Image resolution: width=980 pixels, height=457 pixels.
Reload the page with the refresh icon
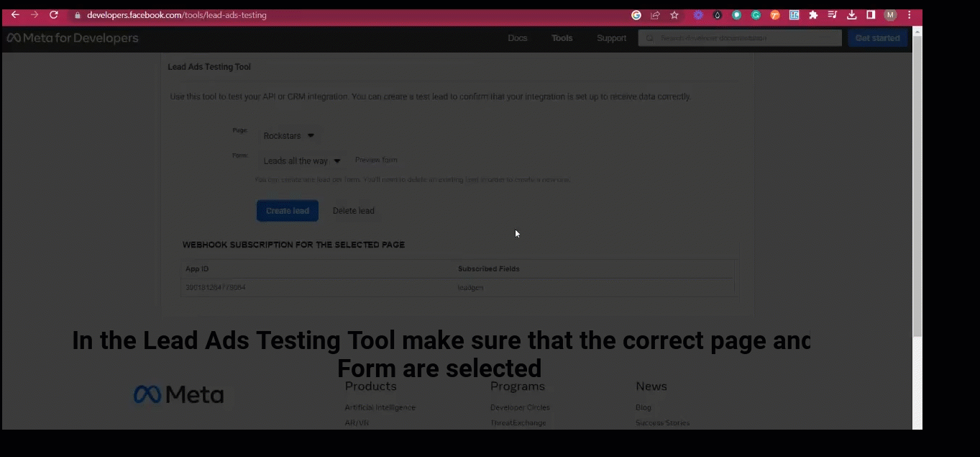[x=54, y=14]
